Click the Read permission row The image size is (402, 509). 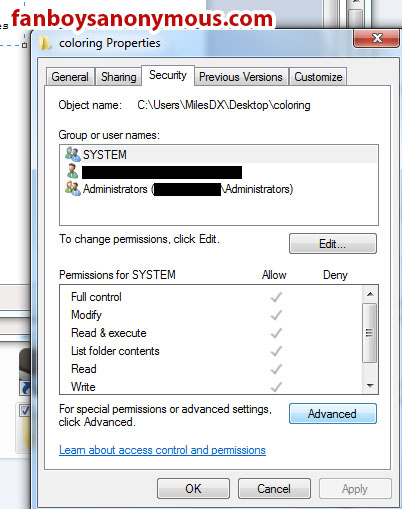211,369
